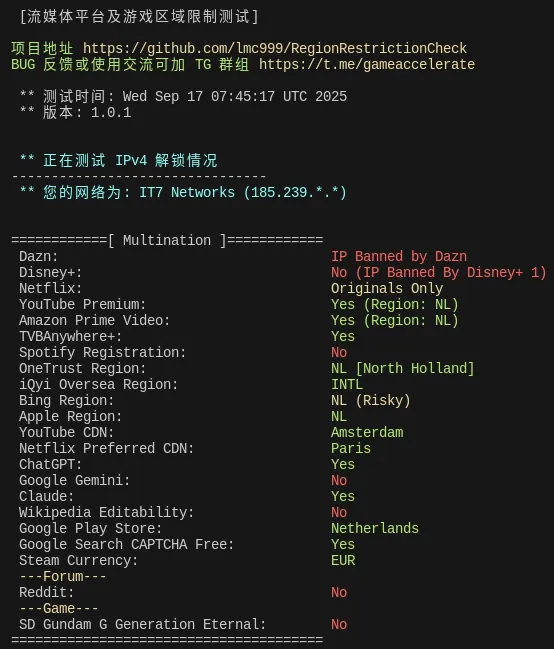554x649 pixels.
Task: Click the Disney+ banned result text
Action: 438,272
